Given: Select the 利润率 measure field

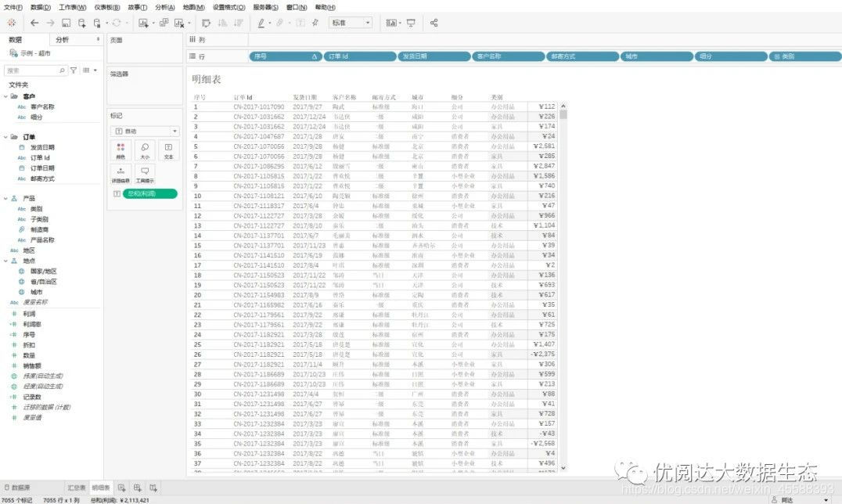Looking at the screenshot, I should [x=32, y=324].
